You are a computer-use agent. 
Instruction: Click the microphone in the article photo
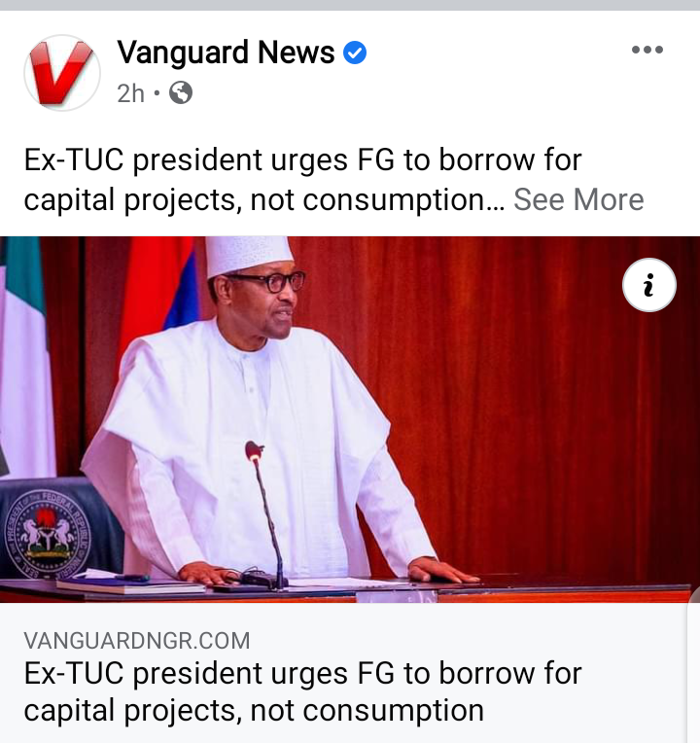click(266, 514)
